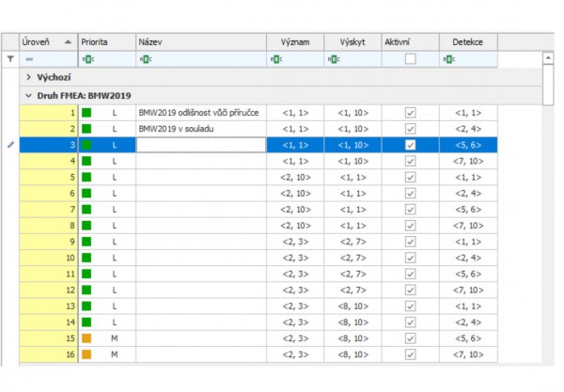Click the filter operator icon under Detekce
Image resolution: width=564 pixels, height=392 pixels.
pos(447,59)
